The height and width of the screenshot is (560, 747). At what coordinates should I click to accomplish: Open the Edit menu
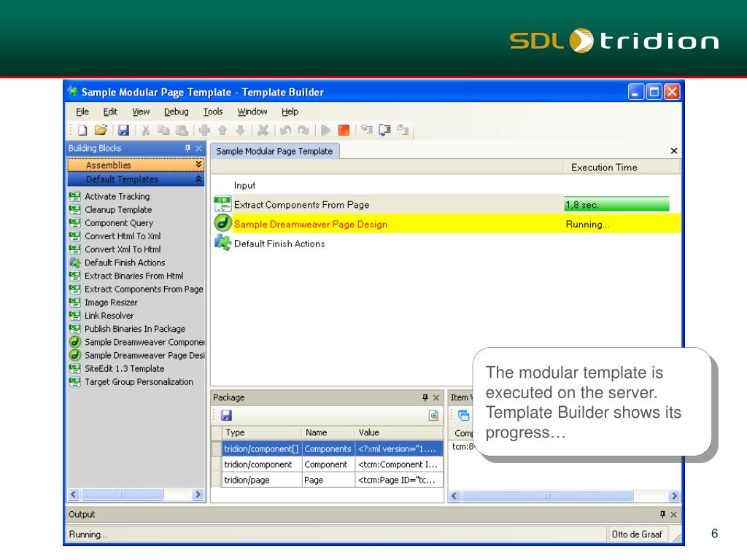pyautogui.click(x=110, y=112)
